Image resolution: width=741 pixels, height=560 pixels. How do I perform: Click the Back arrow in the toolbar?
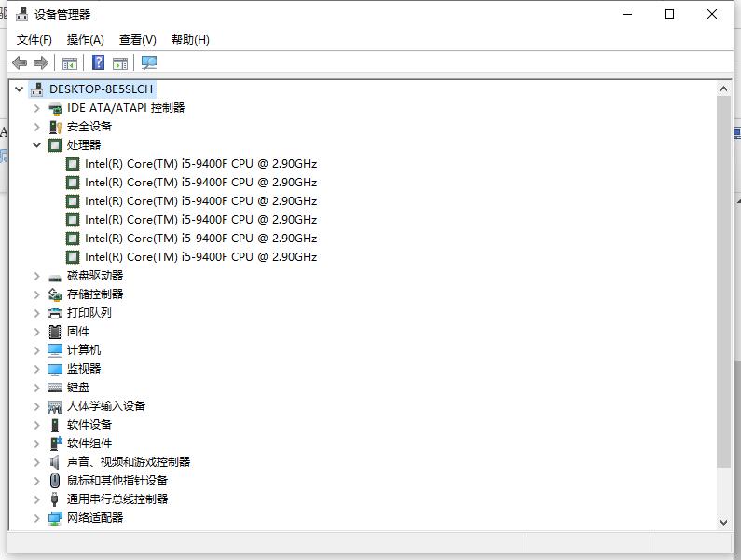point(20,62)
